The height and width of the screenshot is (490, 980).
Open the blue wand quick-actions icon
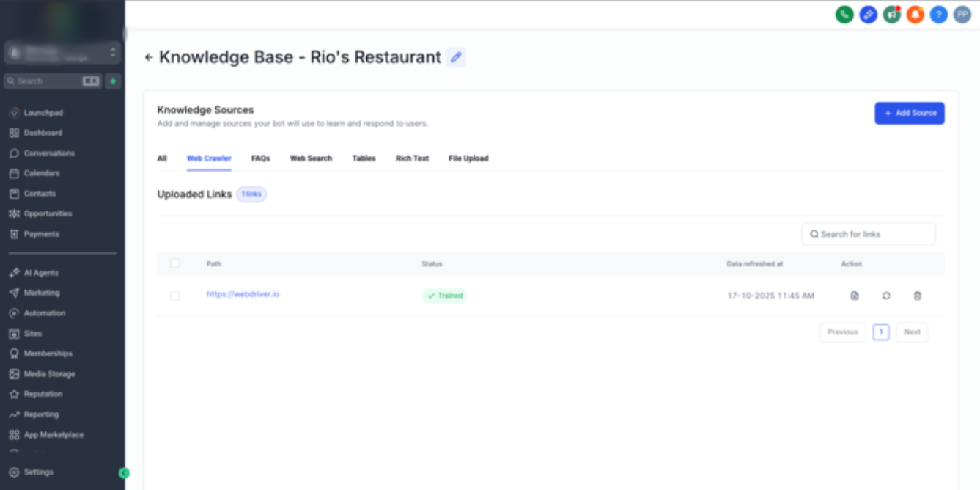pyautogui.click(x=868, y=14)
